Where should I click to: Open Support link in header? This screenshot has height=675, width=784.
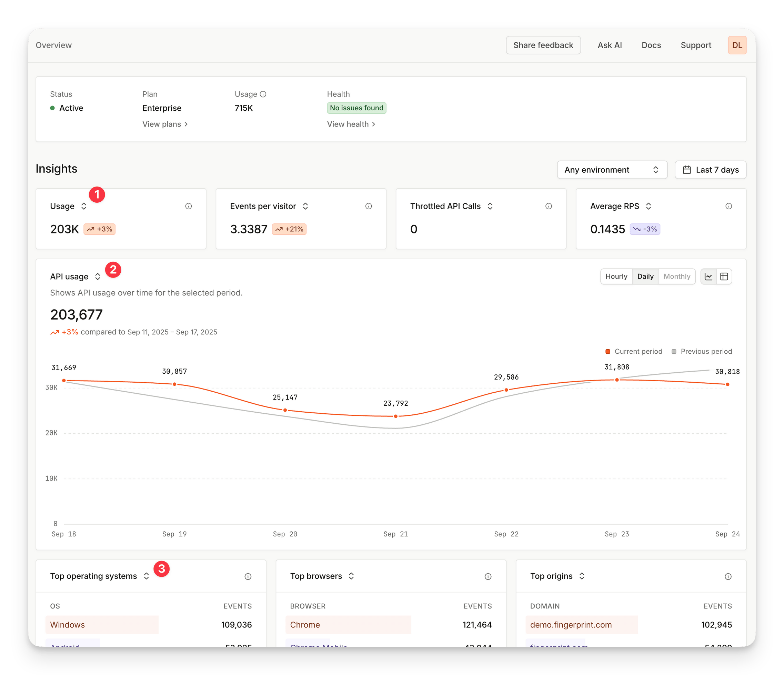tap(696, 46)
